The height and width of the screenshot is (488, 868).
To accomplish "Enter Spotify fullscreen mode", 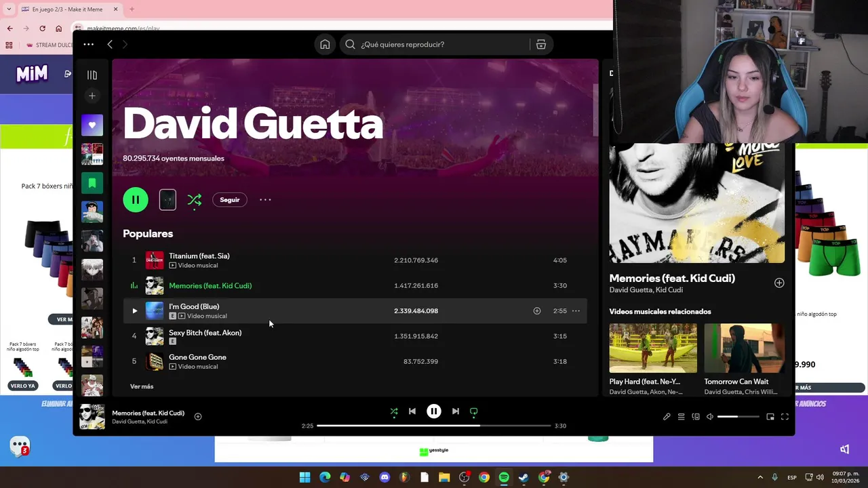I will coord(785,417).
